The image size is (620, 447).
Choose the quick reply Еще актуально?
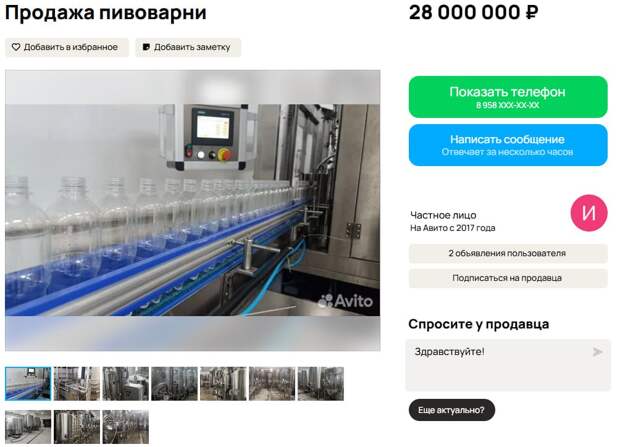click(x=452, y=410)
